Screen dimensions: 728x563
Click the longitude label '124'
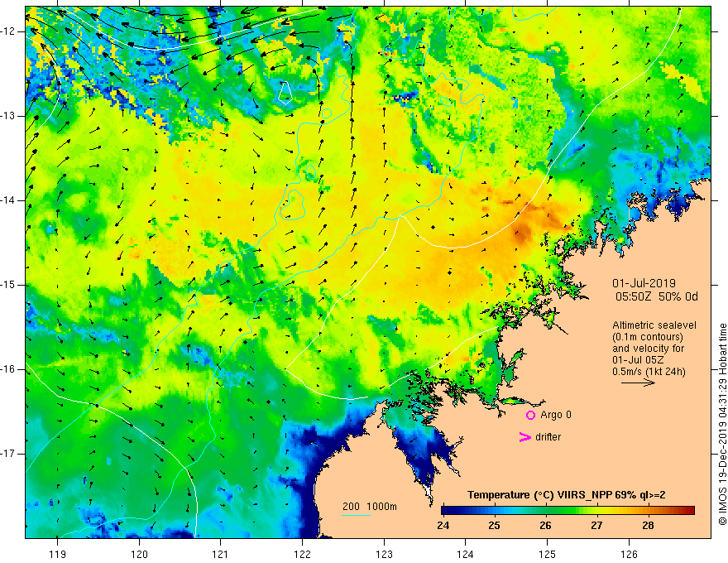pos(465,554)
